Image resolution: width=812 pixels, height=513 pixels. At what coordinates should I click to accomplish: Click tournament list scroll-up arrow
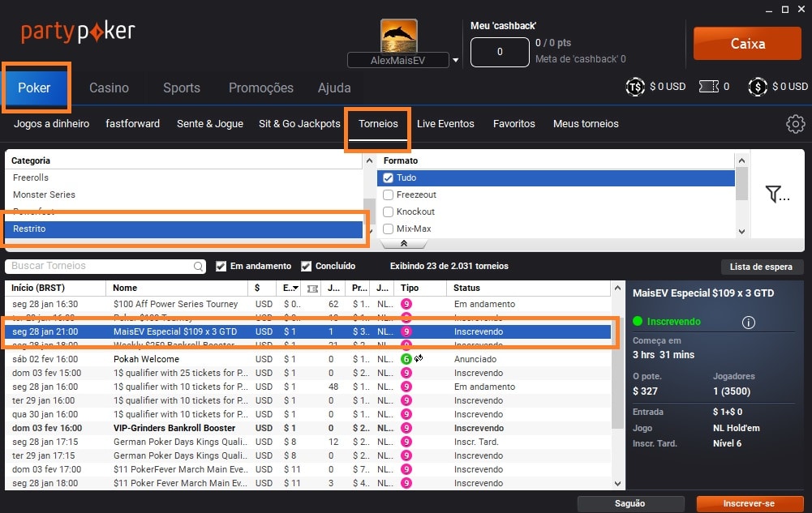pos(617,288)
